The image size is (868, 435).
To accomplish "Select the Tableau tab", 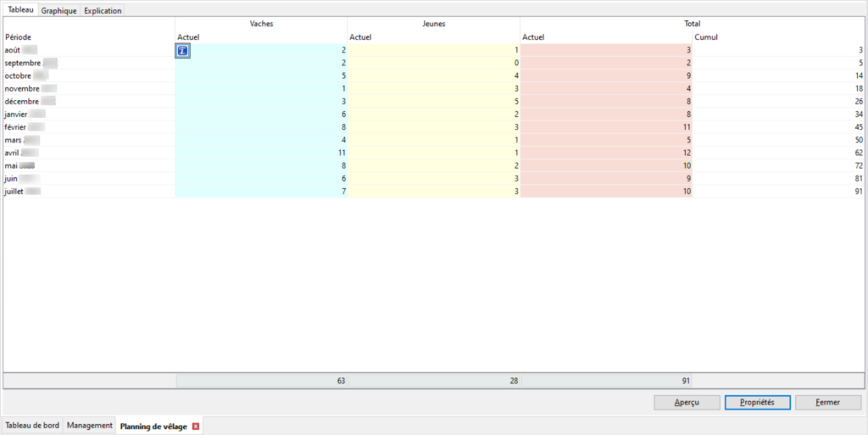I will (x=21, y=10).
